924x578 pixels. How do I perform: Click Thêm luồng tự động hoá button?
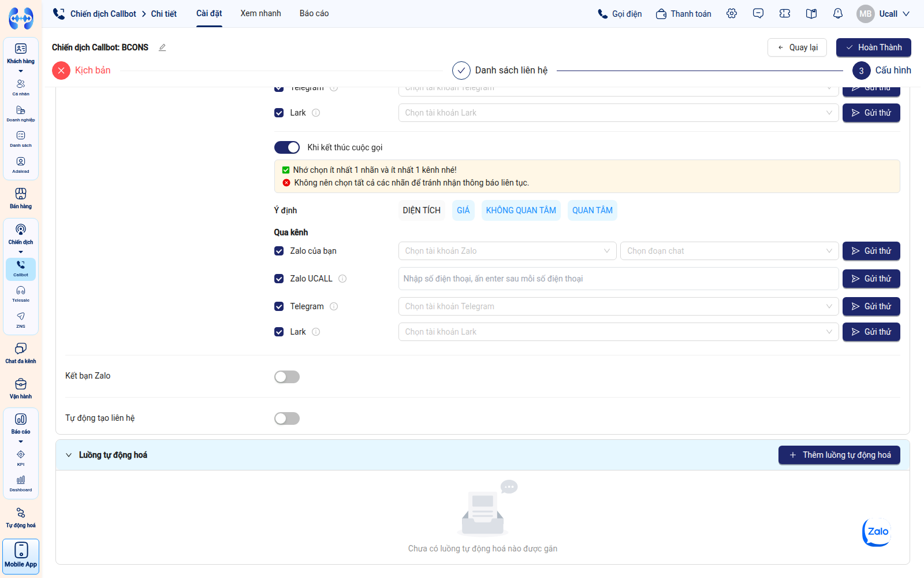(839, 455)
